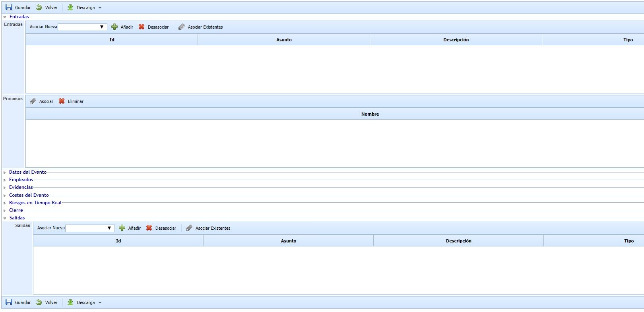Click the top Volver green arrow icon
This screenshot has height=312, width=644.
[39, 8]
